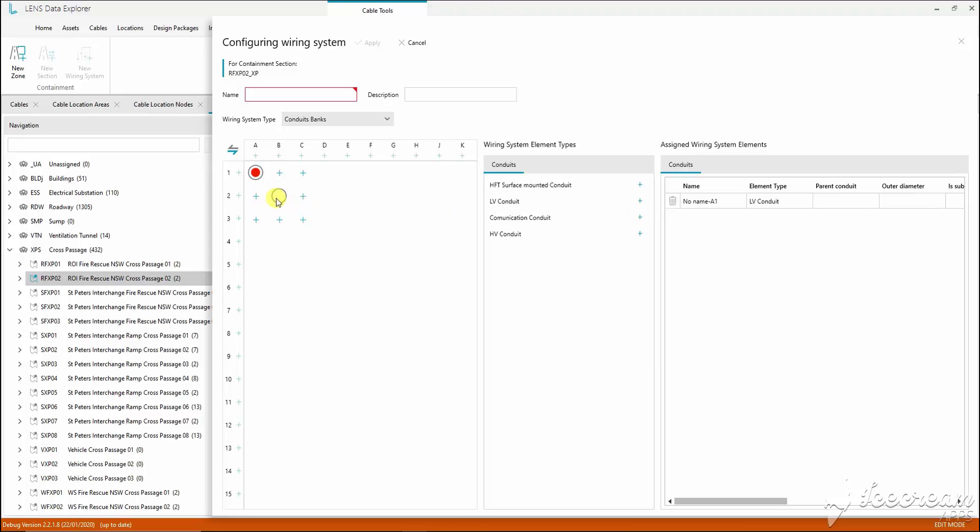Click the wiring system Name field

click(x=301, y=94)
